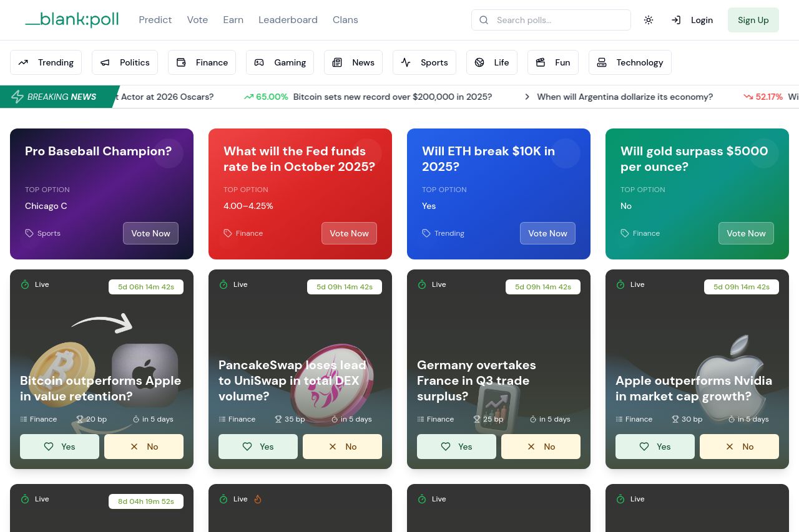799x532 pixels.
Task: Click the Finance wallet icon
Action: 182,62
